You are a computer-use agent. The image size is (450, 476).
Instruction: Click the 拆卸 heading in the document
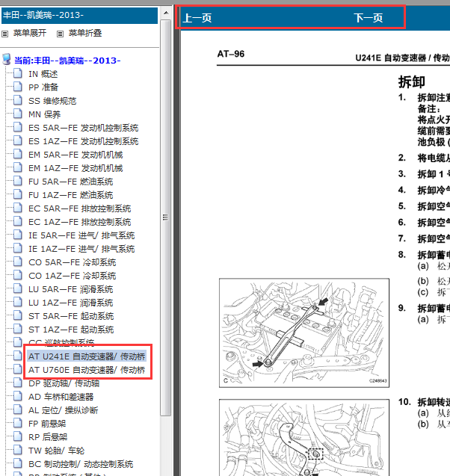(x=411, y=81)
